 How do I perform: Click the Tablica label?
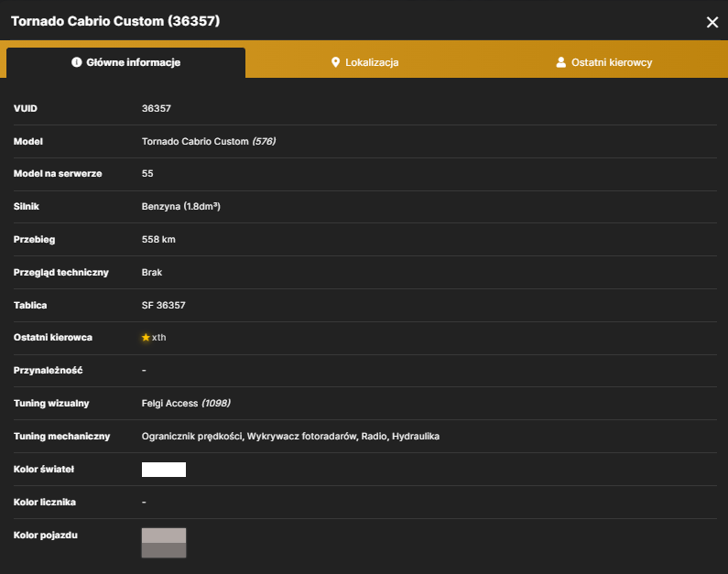click(30, 306)
